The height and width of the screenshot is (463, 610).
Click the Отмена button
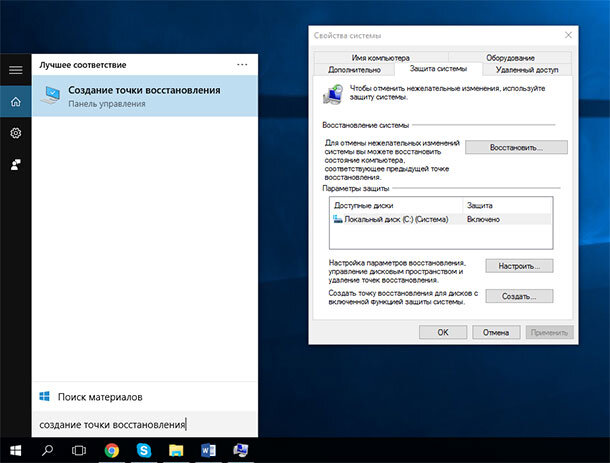click(496, 332)
